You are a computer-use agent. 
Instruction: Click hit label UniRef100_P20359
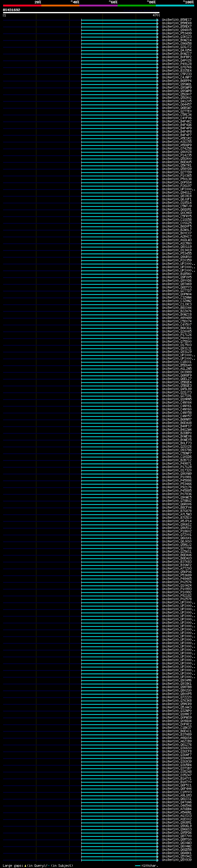tap(176, 260)
